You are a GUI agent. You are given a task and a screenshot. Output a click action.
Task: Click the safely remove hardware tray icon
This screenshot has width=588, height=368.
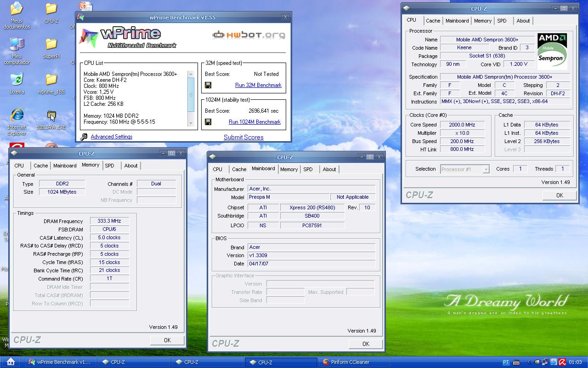(x=537, y=362)
